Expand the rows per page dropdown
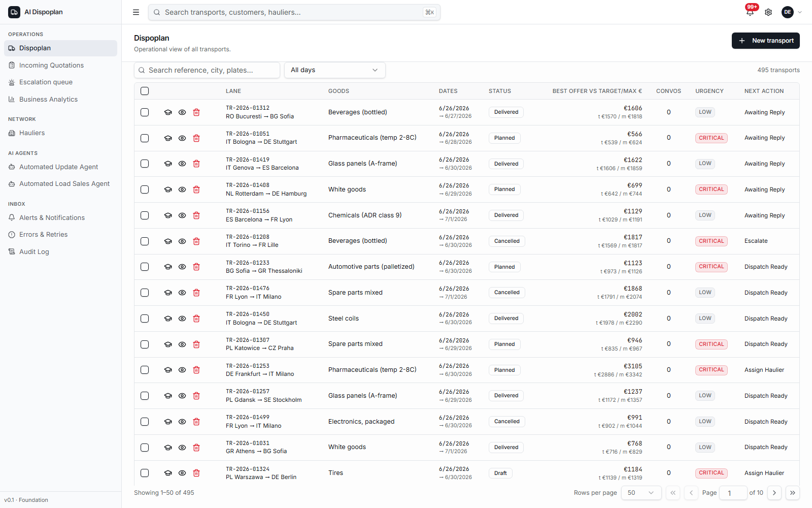The image size is (812, 508). [x=641, y=493]
